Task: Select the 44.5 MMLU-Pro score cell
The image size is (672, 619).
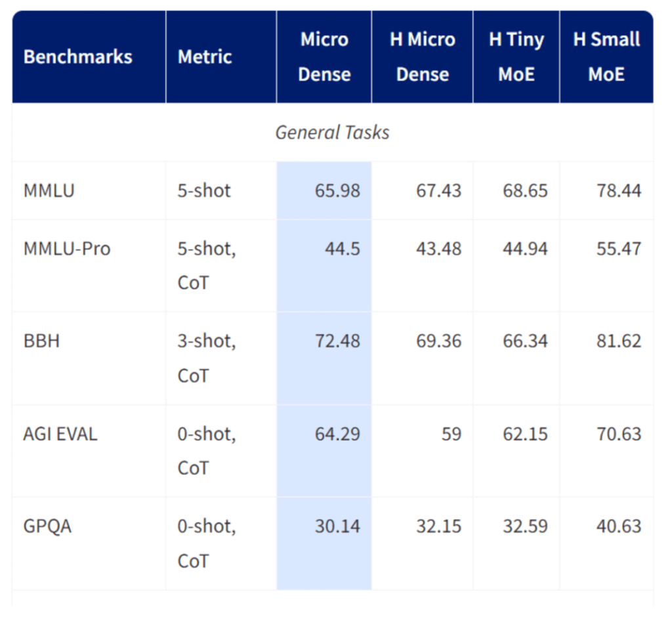Action: 342,249
